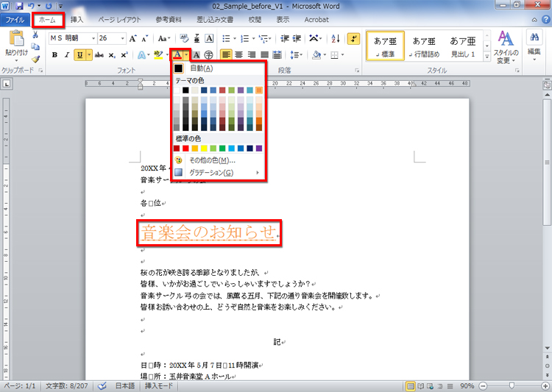The image size is (552, 392).
Task: Click the Text Effects glowing A icon
Action: pos(141,55)
